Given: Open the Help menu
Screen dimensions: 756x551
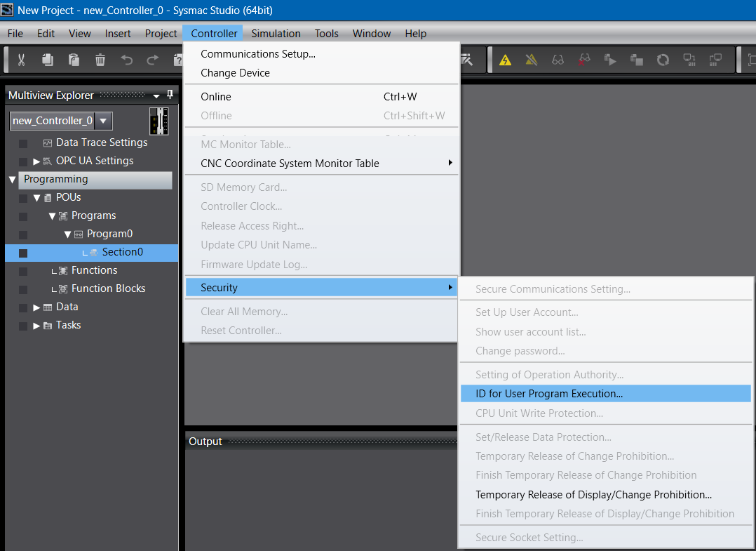Looking at the screenshot, I should (416, 33).
